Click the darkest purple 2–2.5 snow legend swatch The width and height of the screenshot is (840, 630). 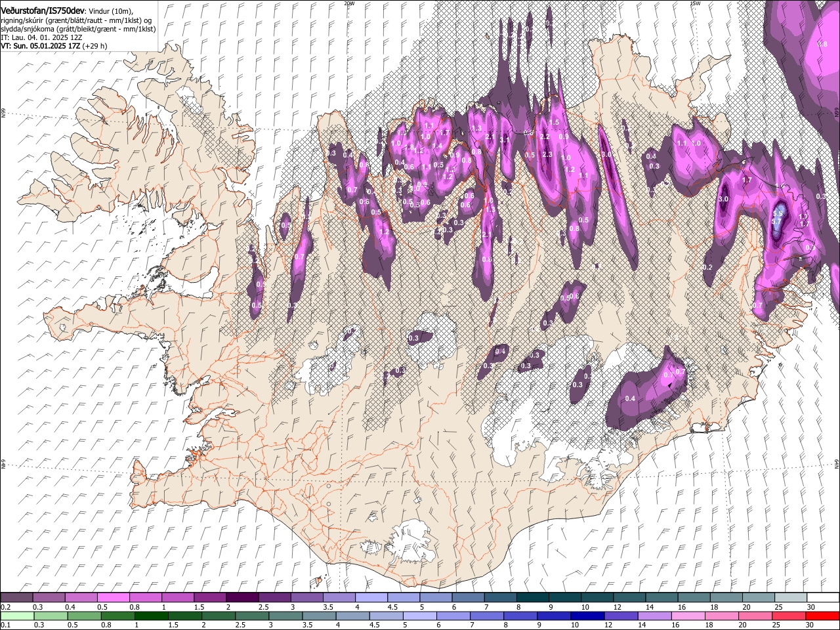click(x=242, y=598)
